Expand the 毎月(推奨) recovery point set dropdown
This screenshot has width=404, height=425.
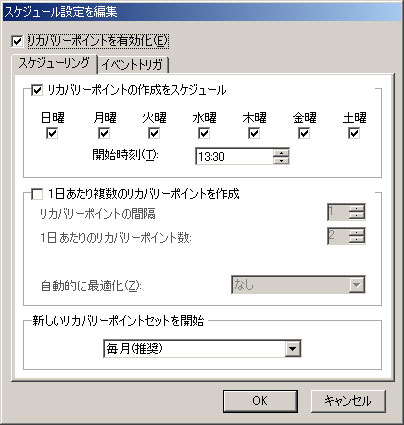pyautogui.click(x=202, y=349)
